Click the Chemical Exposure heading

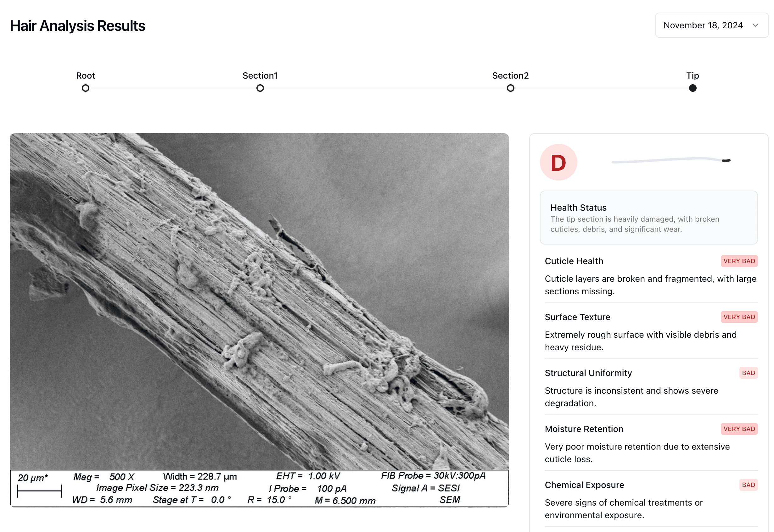(x=584, y=485)
